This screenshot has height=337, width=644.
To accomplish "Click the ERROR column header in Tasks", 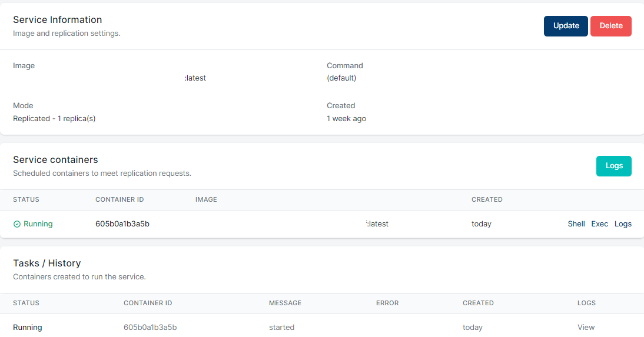I will click(x=387, y=303).
